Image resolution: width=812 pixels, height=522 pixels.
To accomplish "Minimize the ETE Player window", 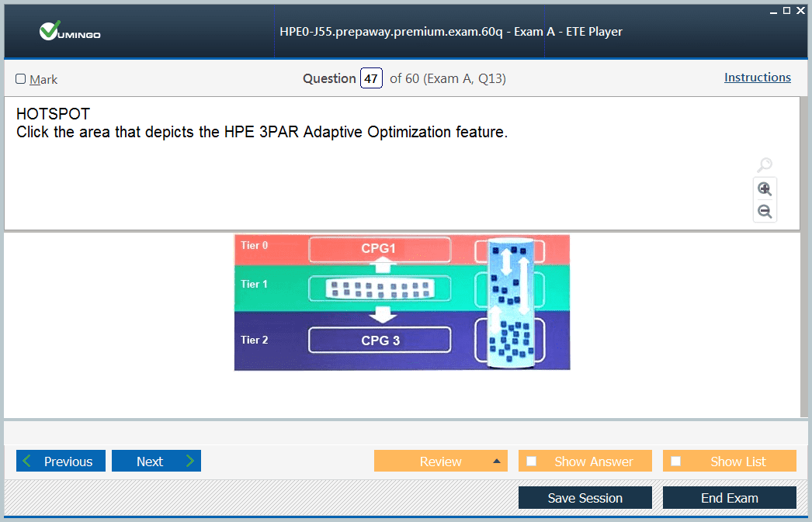I will click(x=773, y=10).
